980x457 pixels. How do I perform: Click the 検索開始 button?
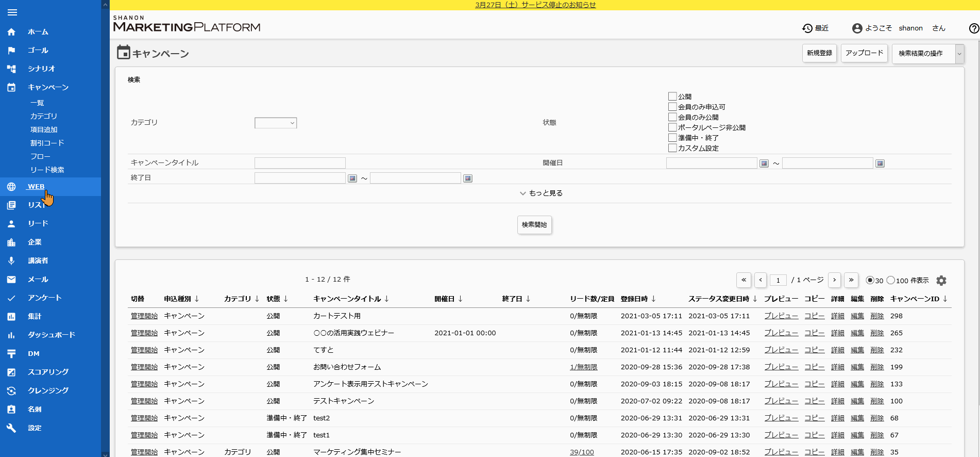click(x=534, y=225)
